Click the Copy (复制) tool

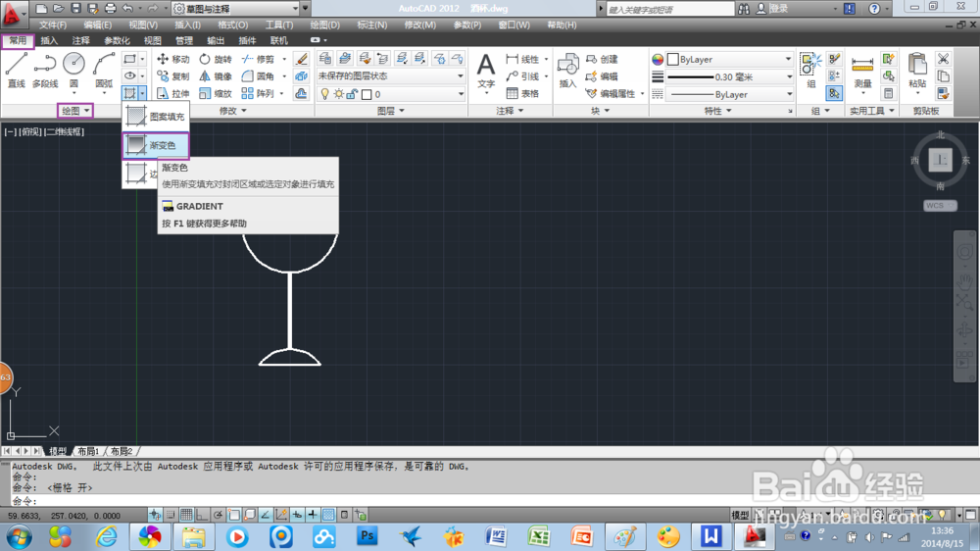(x=173, y=76)
